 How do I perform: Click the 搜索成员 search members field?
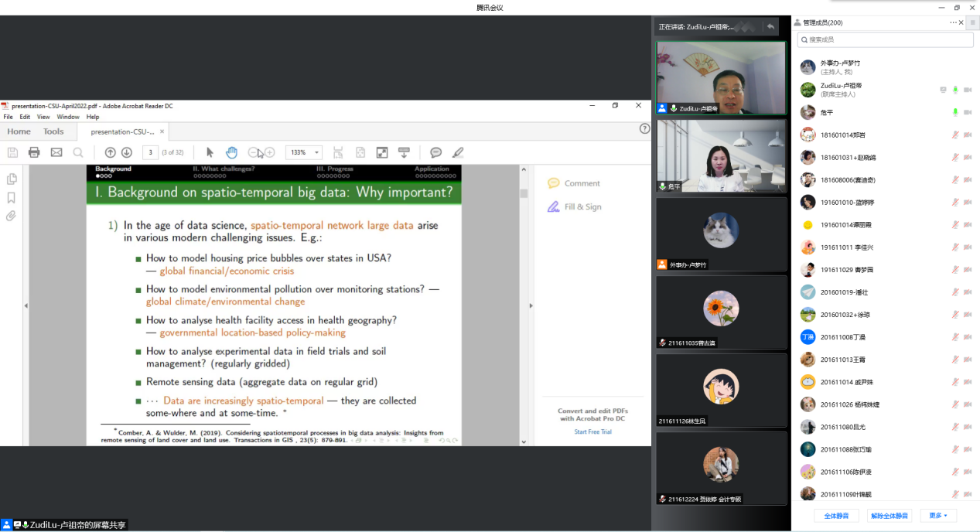pyautogui.click(x=884, y=39)
